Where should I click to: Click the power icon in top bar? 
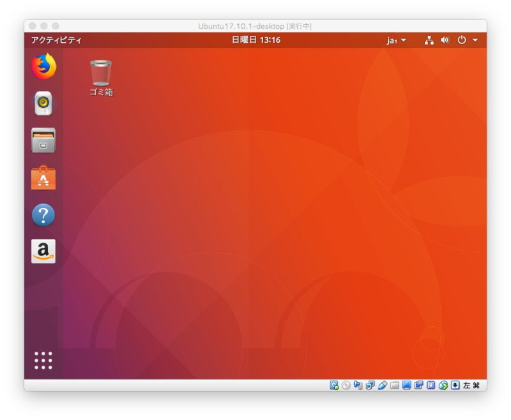(x=462, y=40)
